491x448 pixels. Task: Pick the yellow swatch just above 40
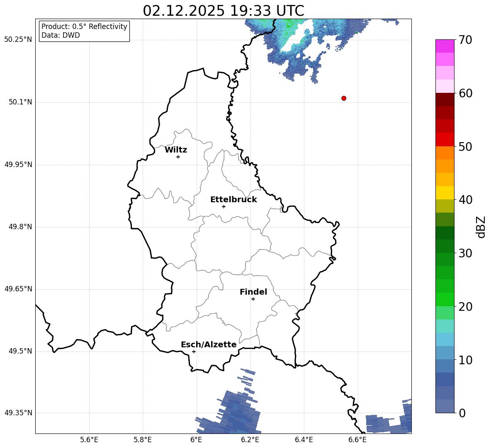click(x=445, y=193)
